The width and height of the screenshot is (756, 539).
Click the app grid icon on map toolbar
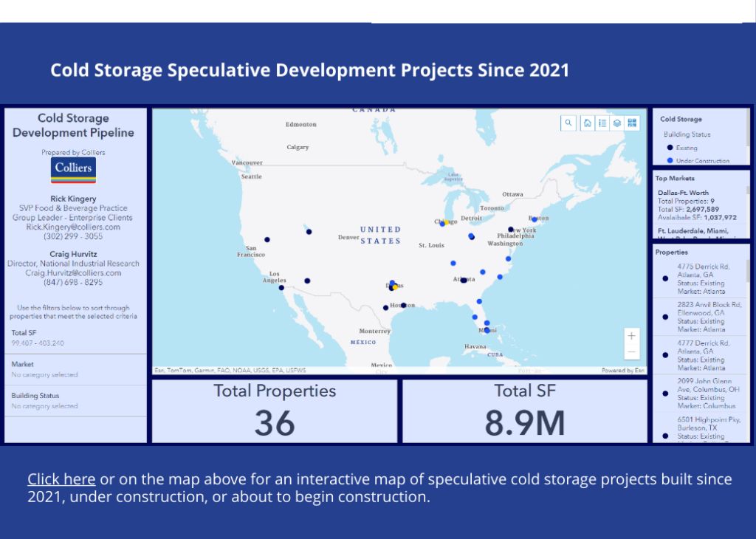(x=632, y=123)
